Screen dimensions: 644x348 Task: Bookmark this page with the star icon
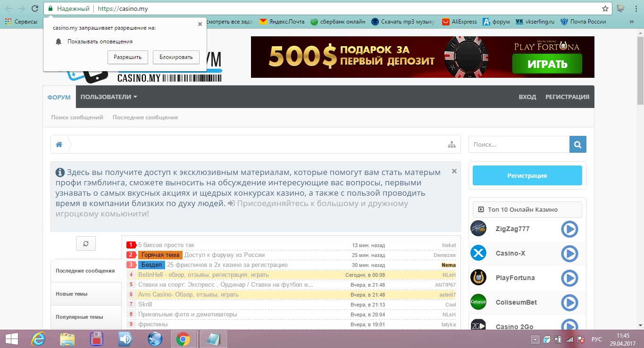[x=605, y=8]
